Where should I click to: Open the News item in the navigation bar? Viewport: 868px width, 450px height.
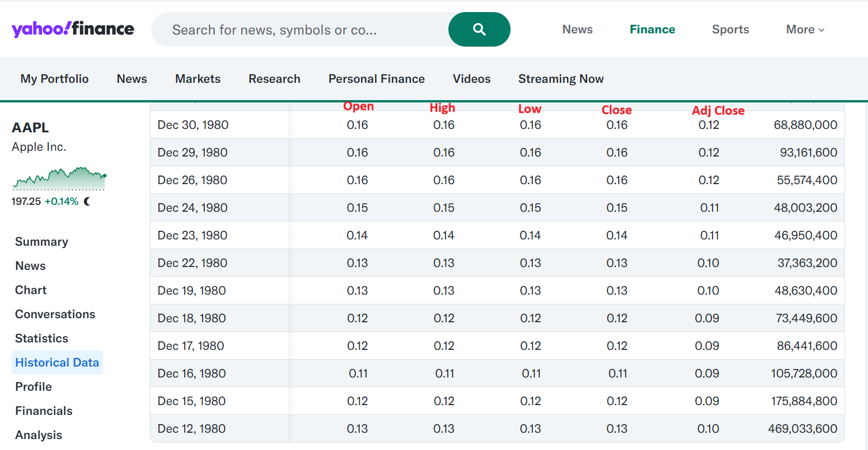[x=132, y=79]
